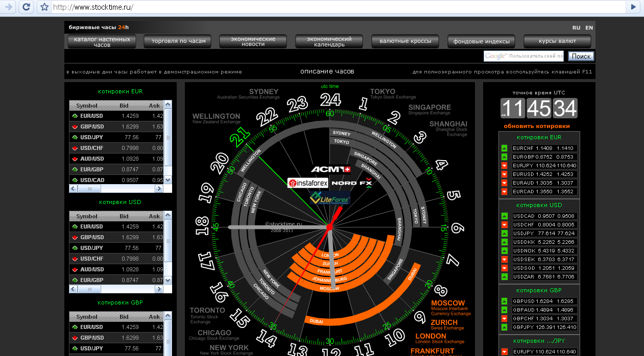Click the scroll-up arrow of котировки GBP table
The image size is (644, 356).
point(168,316)
